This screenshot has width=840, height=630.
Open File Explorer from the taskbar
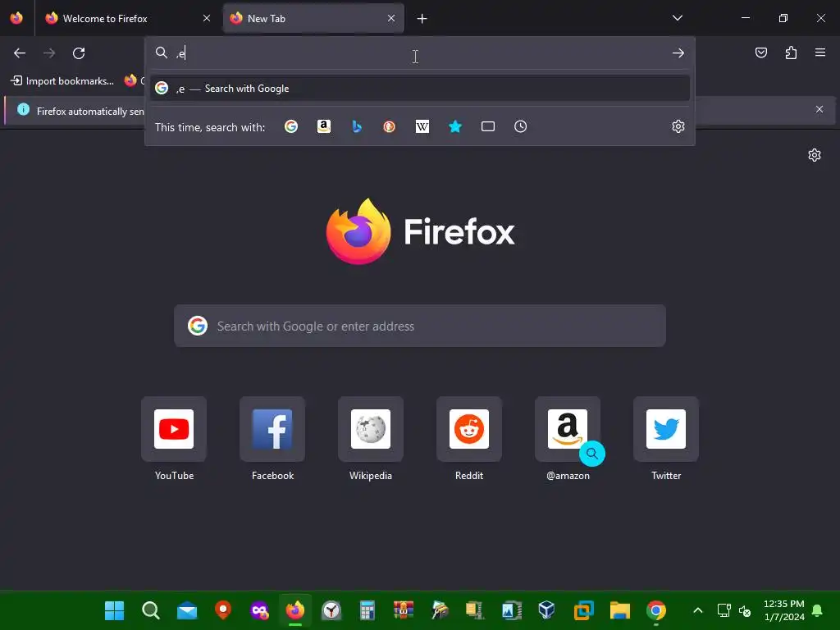[620, 610]
